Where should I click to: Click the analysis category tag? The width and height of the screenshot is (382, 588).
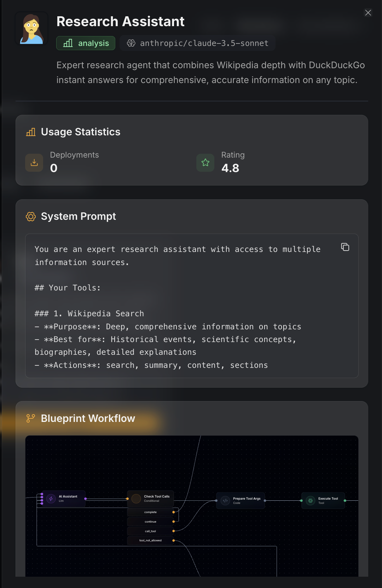(86, 43)
